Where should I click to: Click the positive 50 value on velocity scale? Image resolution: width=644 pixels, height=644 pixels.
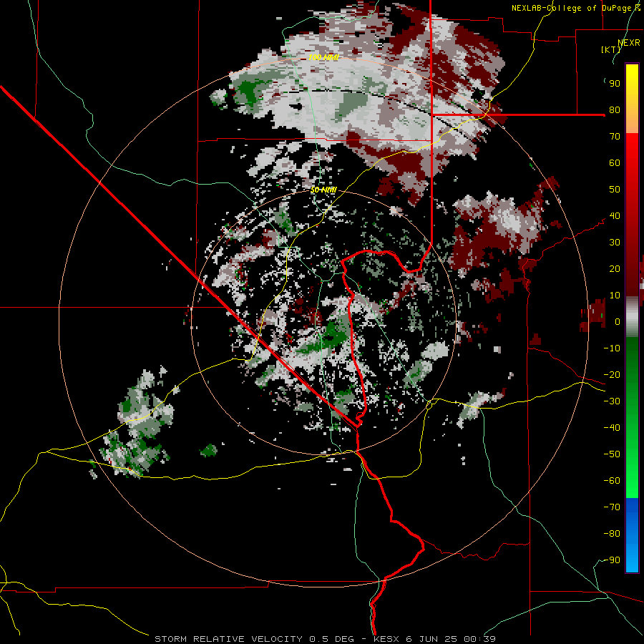click(x=615, y=190)
